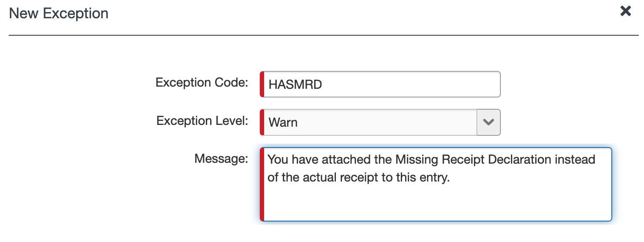Click the "Exception Code:" label
The image size is (644, 242).
click(x=202, y=83)
